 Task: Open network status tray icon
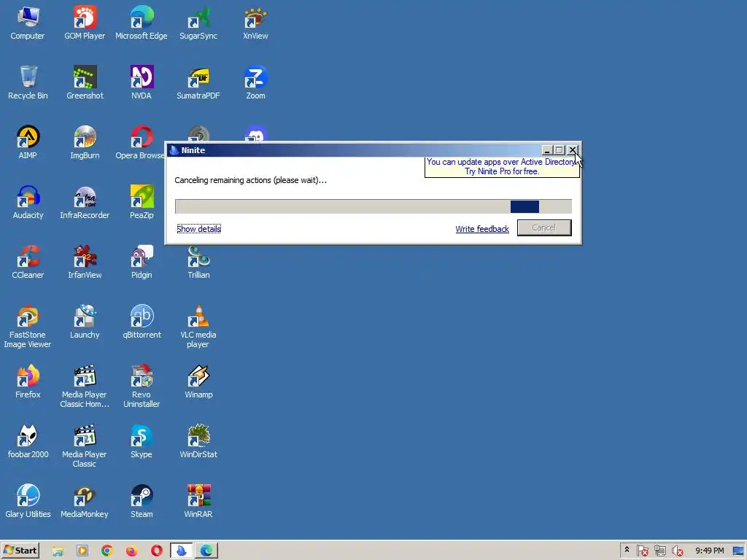(x=659, y=551)
